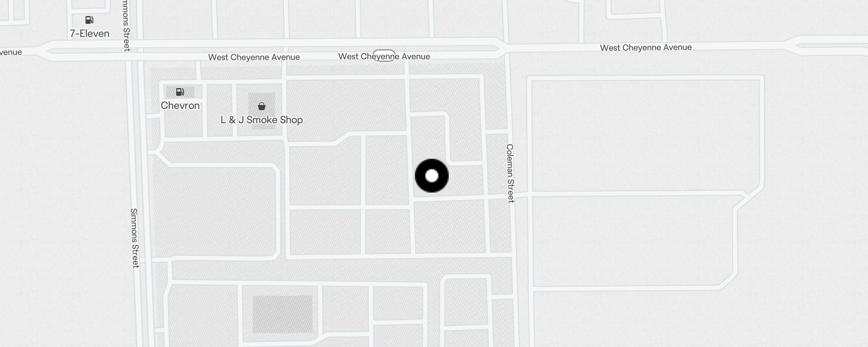
Task: Click the Coleman Street road label
Action: pos(510,173)
